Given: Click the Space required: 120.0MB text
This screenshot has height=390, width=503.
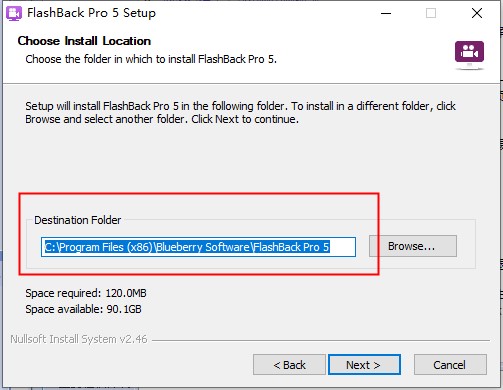Looking at the screenshot, I should coord(86,293).
